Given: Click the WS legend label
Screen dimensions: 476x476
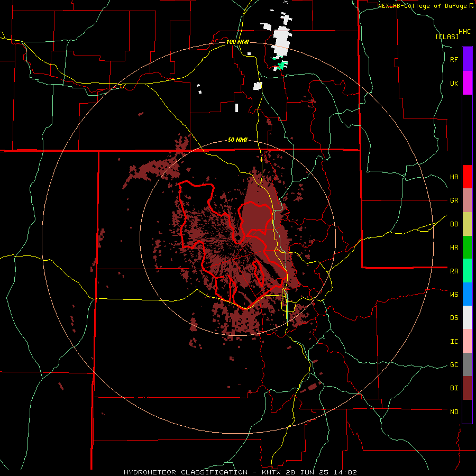Looking at the screenshot, I should coord(454,294).
